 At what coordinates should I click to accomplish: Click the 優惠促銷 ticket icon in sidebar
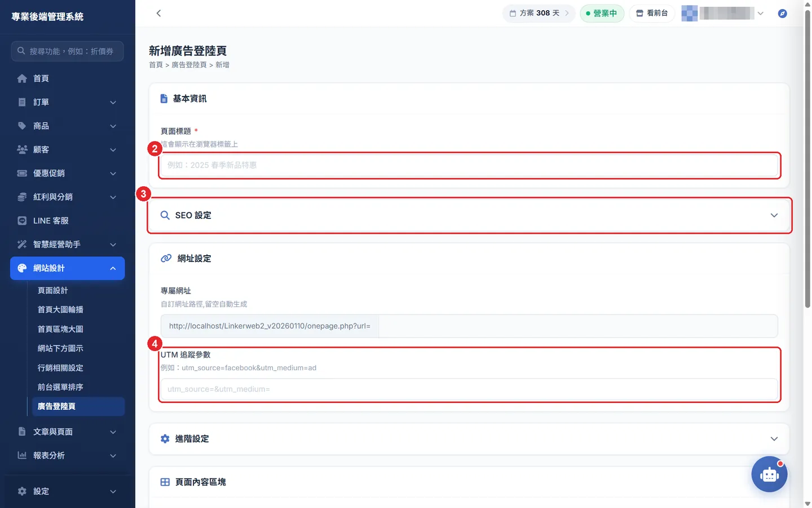pos(22,173)
